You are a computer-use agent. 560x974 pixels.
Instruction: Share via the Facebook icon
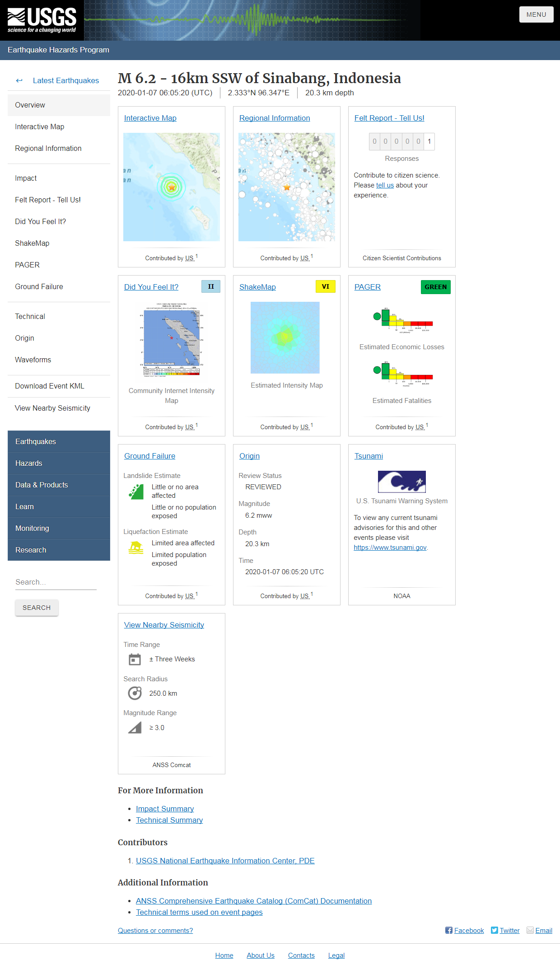pos(448,930)
